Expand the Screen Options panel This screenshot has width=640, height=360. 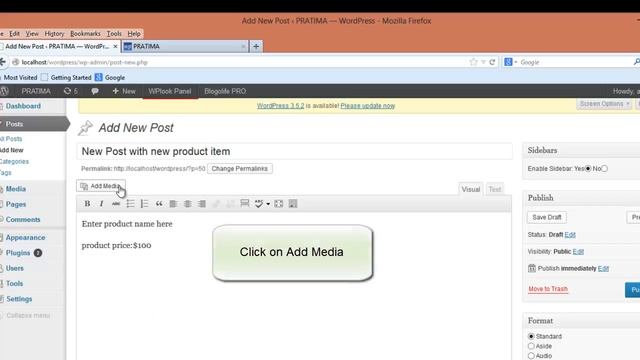[x=604, y=104]
